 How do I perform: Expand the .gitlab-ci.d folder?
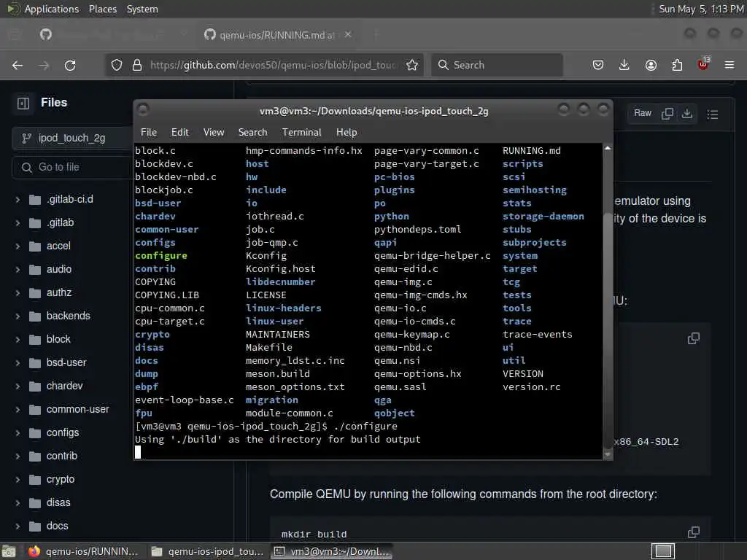point(18,200)
